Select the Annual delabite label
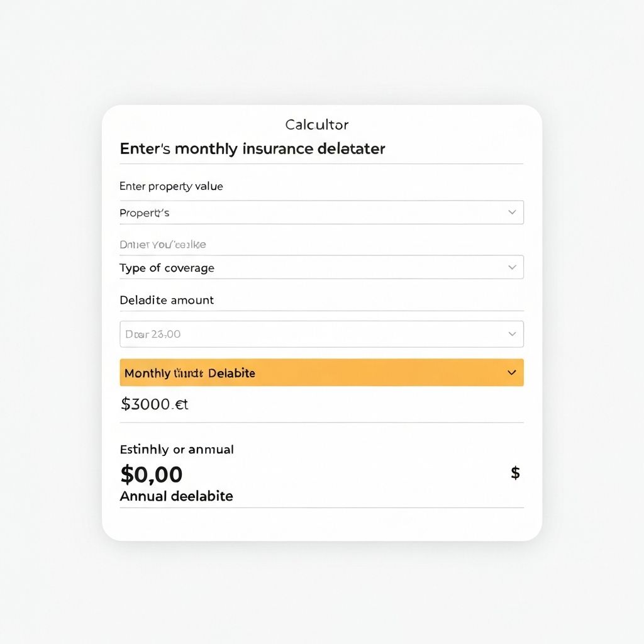This screenshot has width=644, height=644. tap(176, 496)
